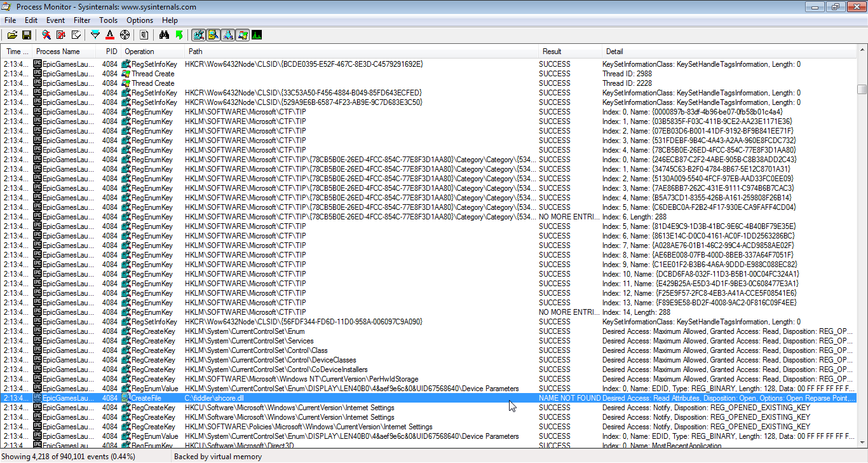This screenshot has width=868, height=463.
Task: Toggle Show Process and Thread Activity button
Action: tap(242, 34)
